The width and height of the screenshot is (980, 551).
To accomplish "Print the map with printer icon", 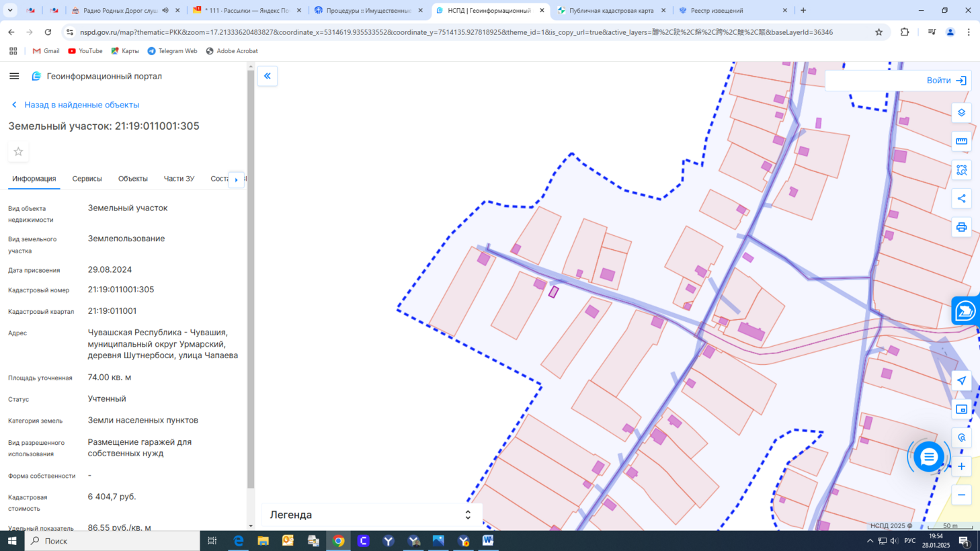I will coord(961,227).
